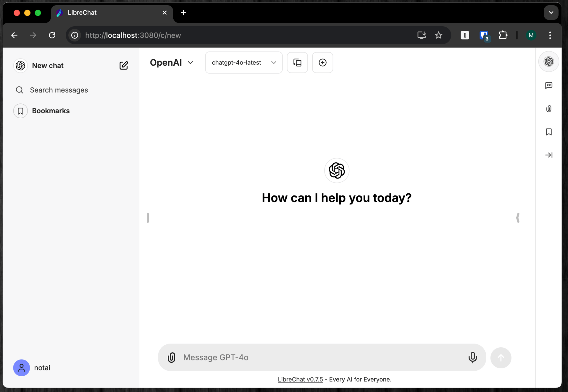Viewport: 568px width, 392px height.
Task: Open the prompts icon in right sidebar
Action: click(x=548, y=85)
